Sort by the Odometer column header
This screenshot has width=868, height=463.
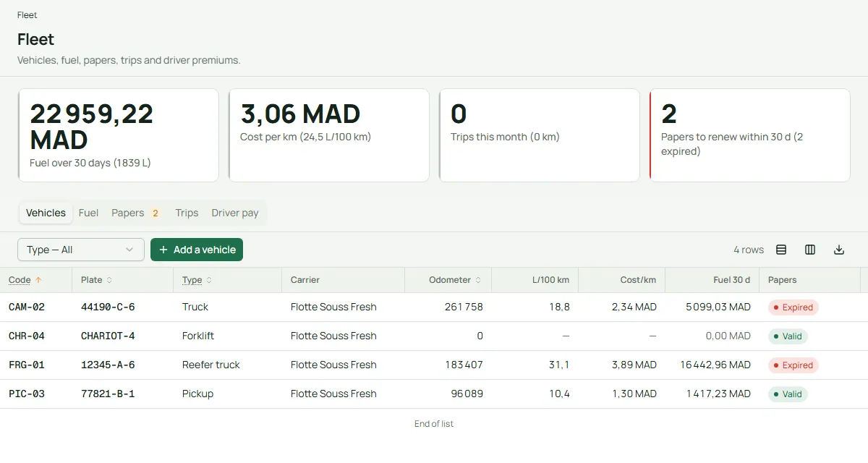tap(455, 280)
